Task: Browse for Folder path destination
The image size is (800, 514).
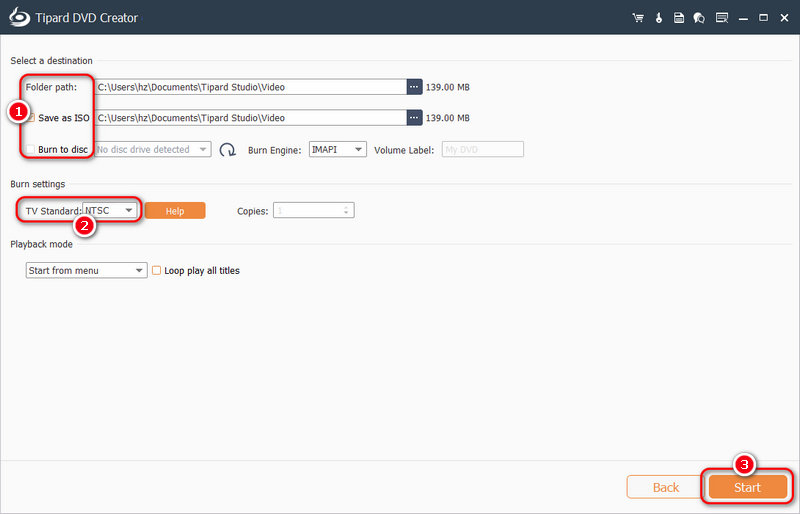Action: pos(414,87)
